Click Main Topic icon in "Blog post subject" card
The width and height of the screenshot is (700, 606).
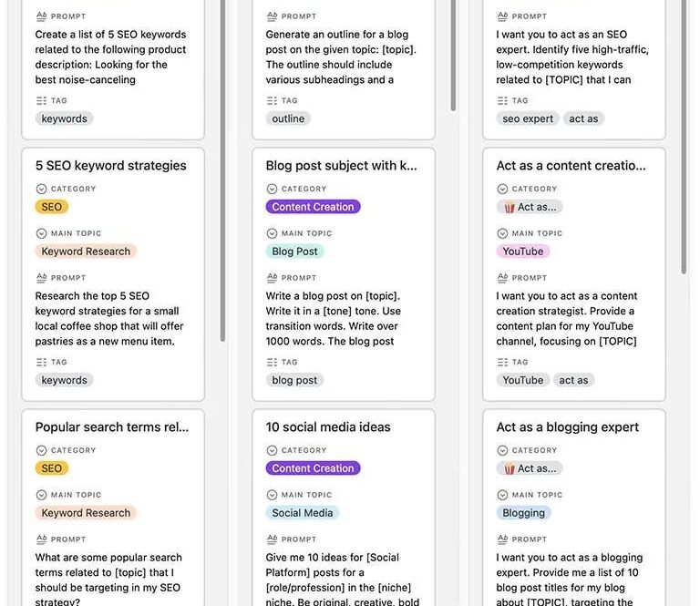(x=272, y=233)
